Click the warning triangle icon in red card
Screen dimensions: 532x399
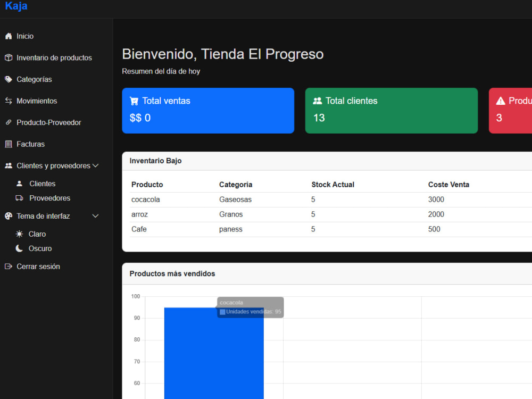[x=501, y=101]
